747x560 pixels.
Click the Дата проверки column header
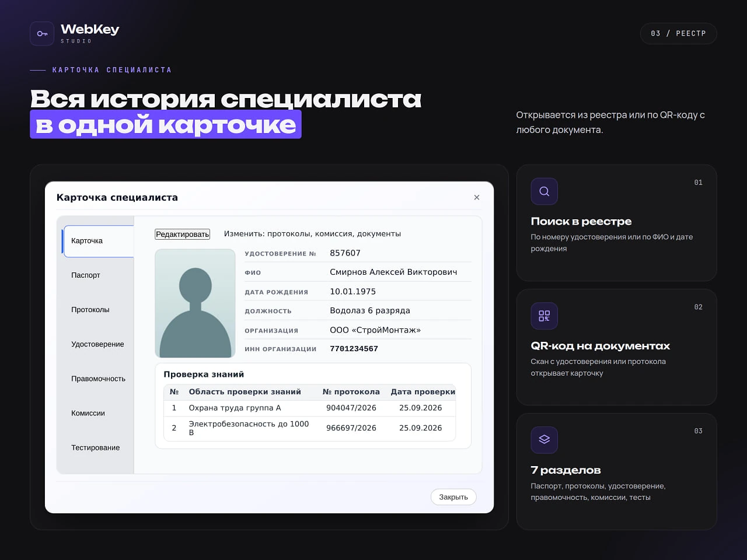click(423, 392)
